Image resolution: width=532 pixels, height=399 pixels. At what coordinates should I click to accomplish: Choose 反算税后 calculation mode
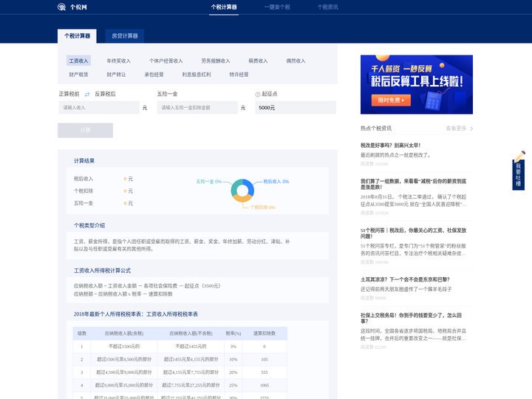pos(105,94)
